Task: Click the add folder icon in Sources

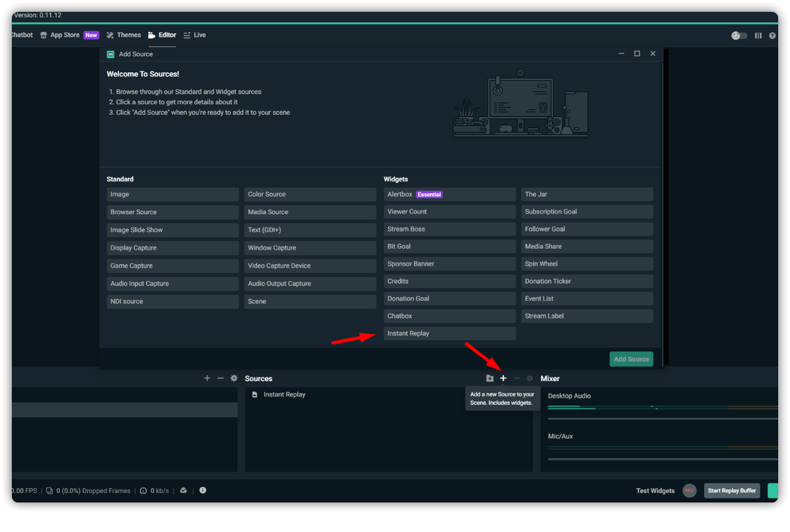Action: coord(490,378)
